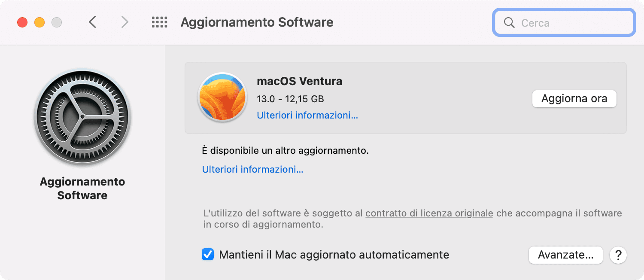Click the Aggiornamento Software label under the gear
Screen dimensions: 644x280
coord(82,189)
